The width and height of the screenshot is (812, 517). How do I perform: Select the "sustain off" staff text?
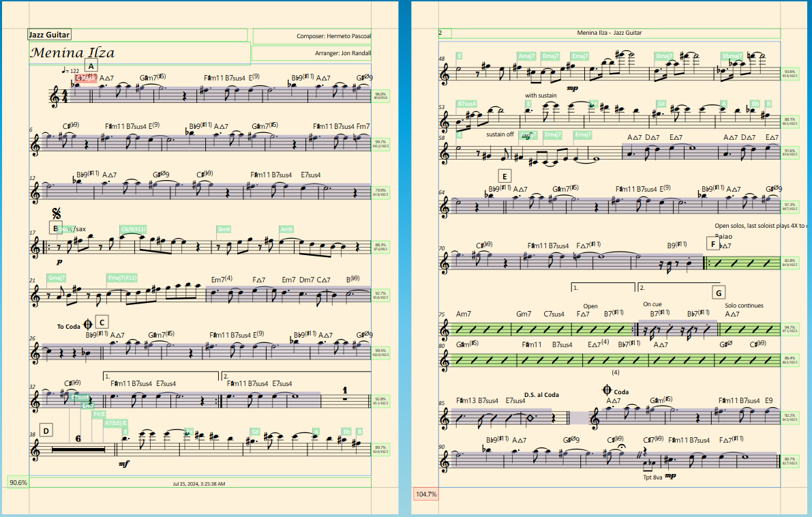coord(500,134)
